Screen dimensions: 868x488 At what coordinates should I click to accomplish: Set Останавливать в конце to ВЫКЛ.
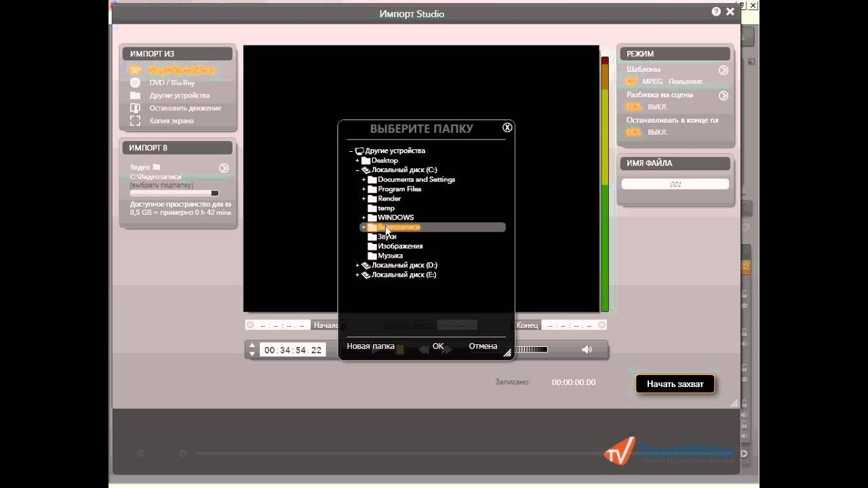(x=658, y=132)
